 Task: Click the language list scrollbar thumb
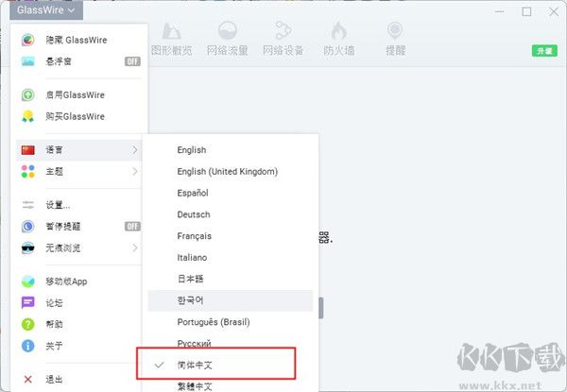pos(320,308)
